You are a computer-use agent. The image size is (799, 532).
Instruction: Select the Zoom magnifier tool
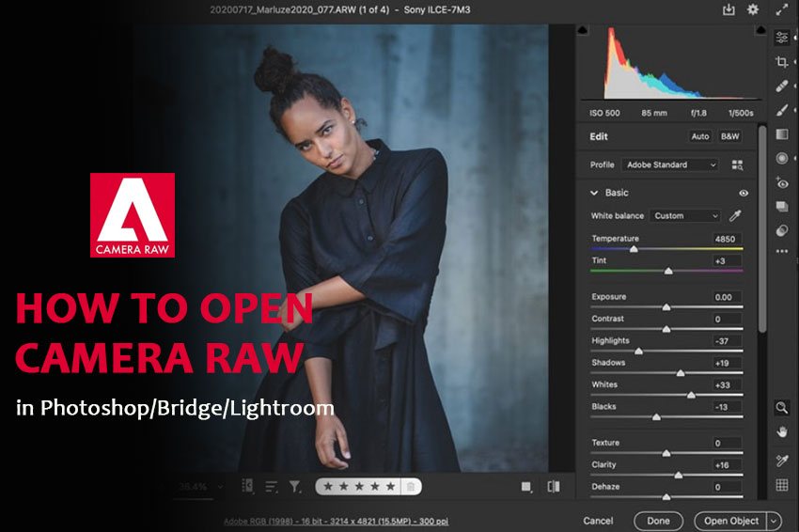(x=782, y=407)
